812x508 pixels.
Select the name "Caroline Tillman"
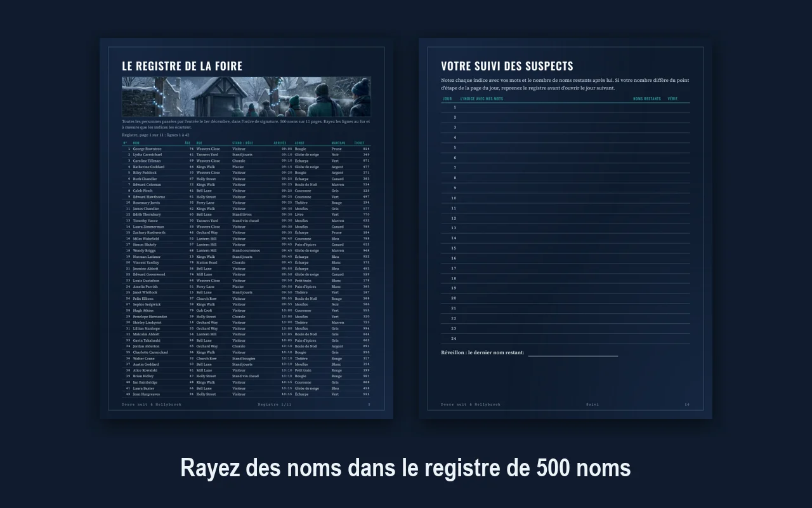tap(147, 161)
